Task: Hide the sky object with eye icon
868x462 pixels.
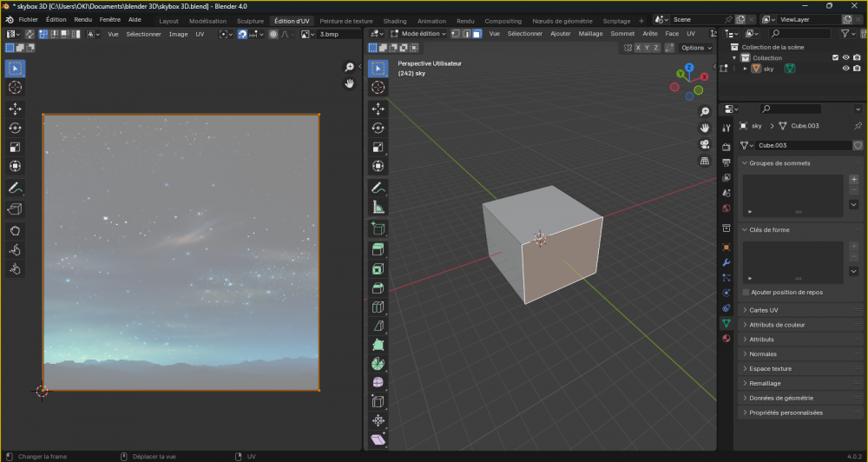Action: pyautogui.click(x=845, y=69)
